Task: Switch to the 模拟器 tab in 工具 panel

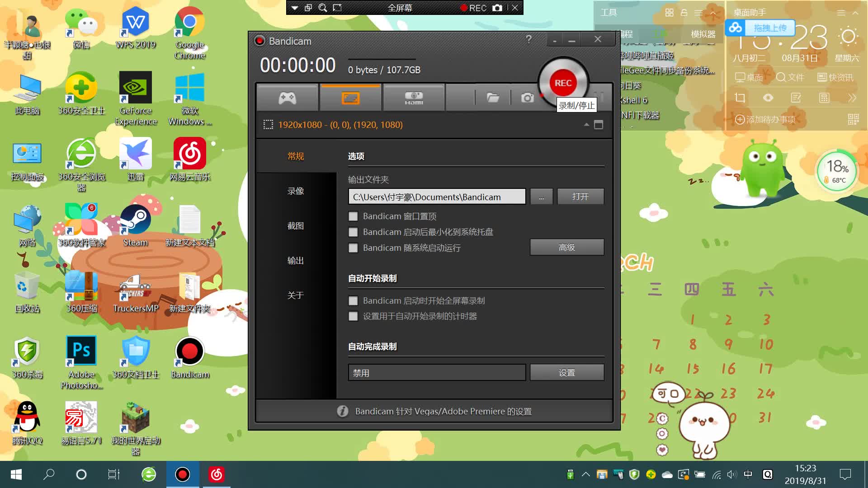Action: (x=703, y=34)
